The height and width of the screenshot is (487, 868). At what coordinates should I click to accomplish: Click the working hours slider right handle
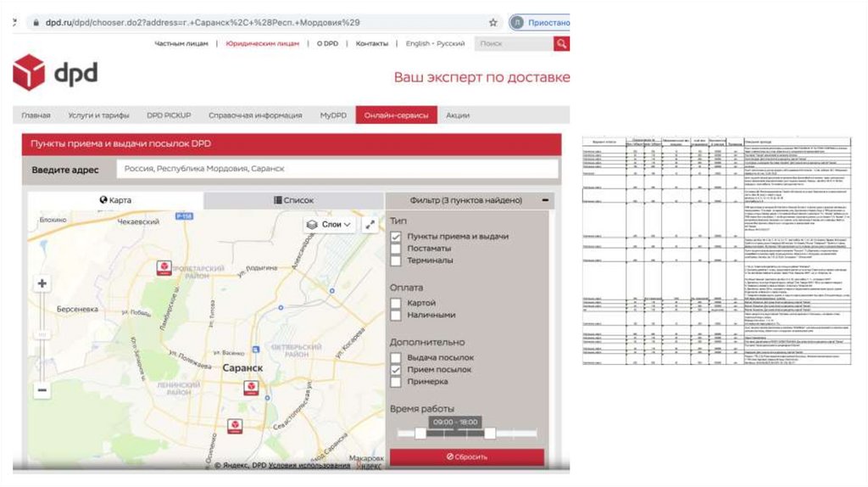tap(489, 434)
